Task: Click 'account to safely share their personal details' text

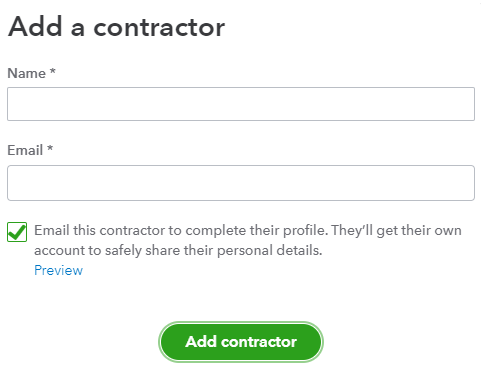Action: [x=178, y=250]
